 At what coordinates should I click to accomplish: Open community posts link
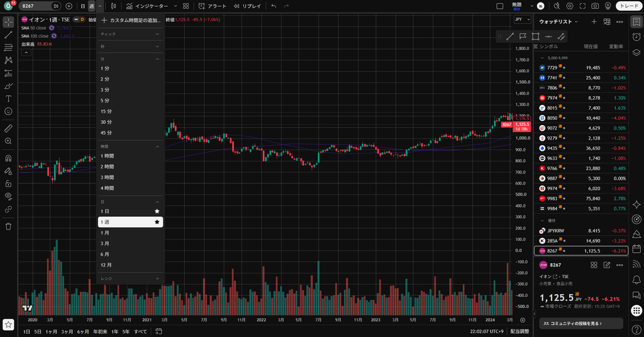(581, 323)
